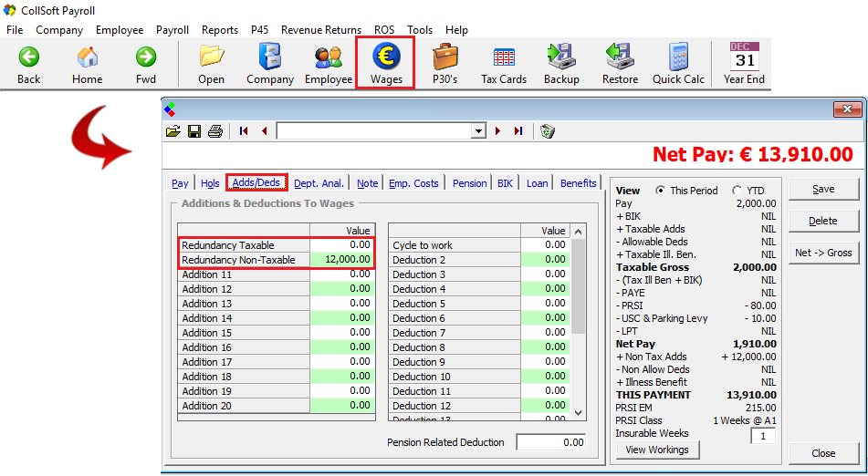Launch the Quick Calc calculator
This screenshot has width=868, height=476.
click(678, 64)
